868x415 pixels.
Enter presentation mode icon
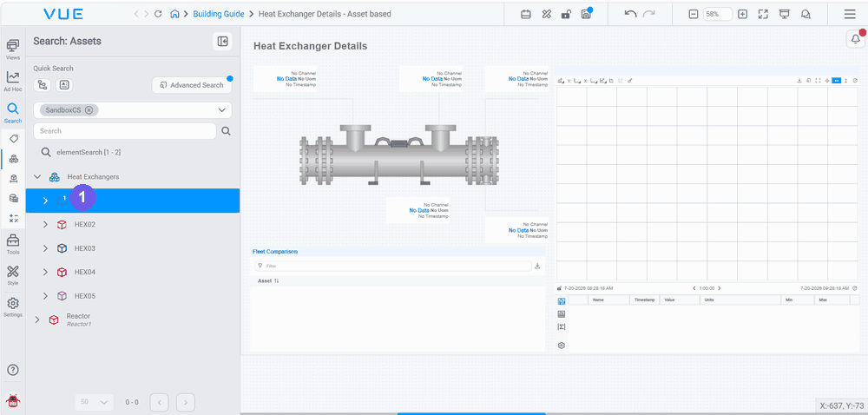click(x=784, y=15)
